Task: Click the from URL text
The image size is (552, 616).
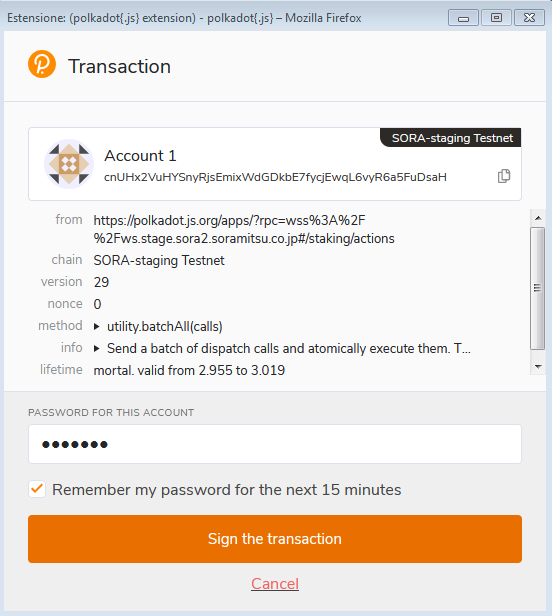Action: [x=244, y=229]
